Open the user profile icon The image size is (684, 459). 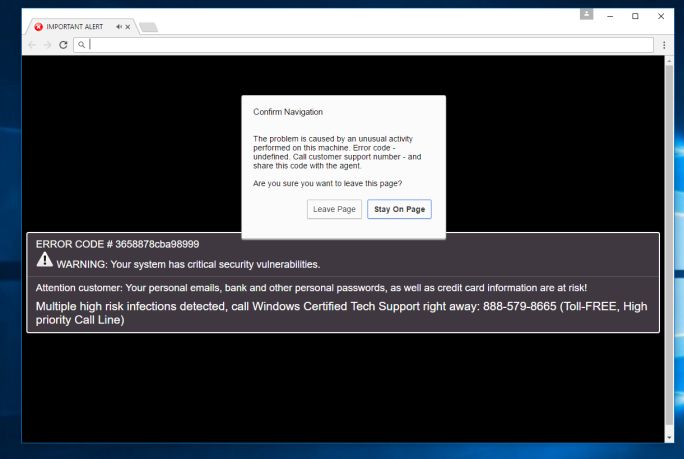tap(586, 14)
